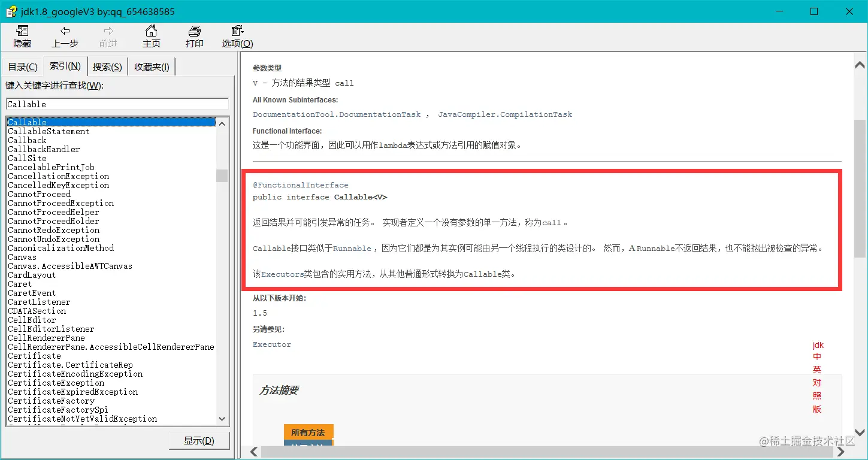
Task: Select CellEditorListener in the index list
Action: tap(51, 329)
